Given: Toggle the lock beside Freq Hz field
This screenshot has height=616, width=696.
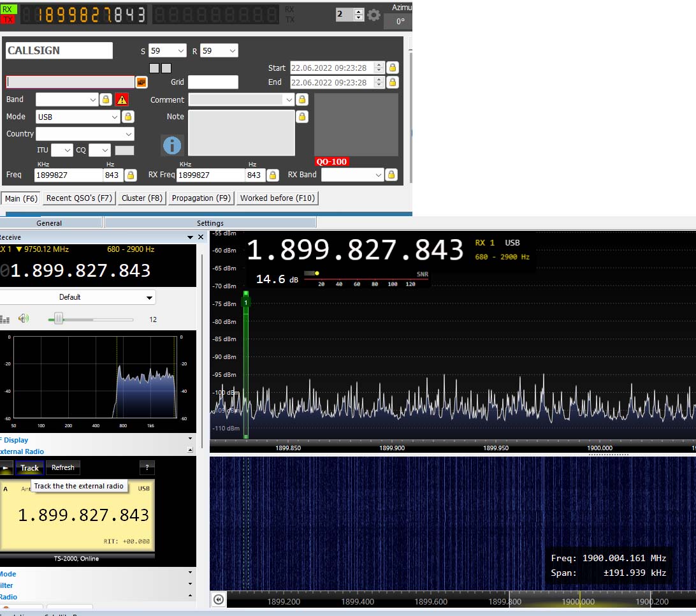Looking at the screenshot, I should [131, 175].
